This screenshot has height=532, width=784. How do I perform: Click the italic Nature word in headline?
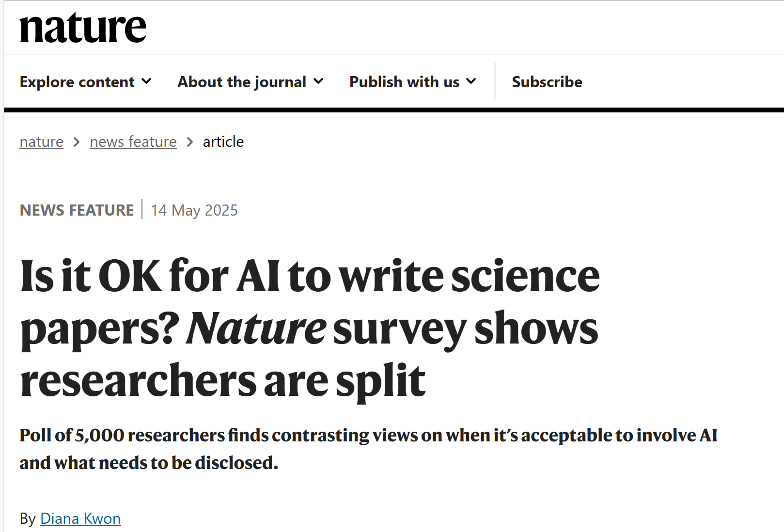tap(256, 329)
